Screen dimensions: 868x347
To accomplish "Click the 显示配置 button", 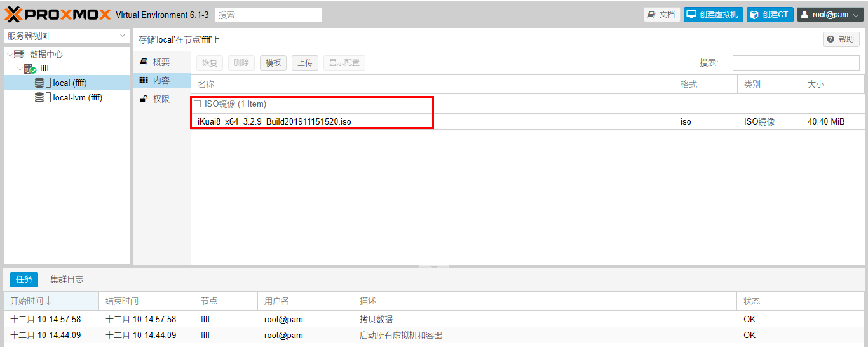I will point(344,63).
